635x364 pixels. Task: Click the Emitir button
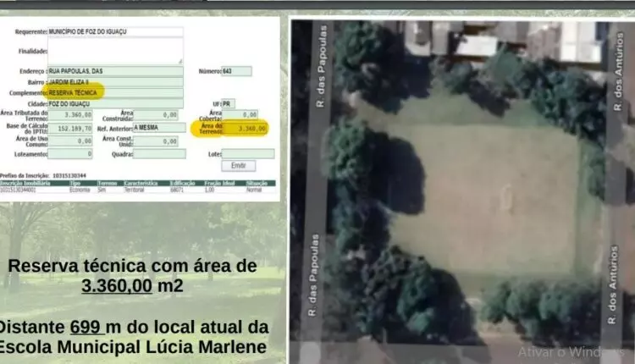point(238,166)
